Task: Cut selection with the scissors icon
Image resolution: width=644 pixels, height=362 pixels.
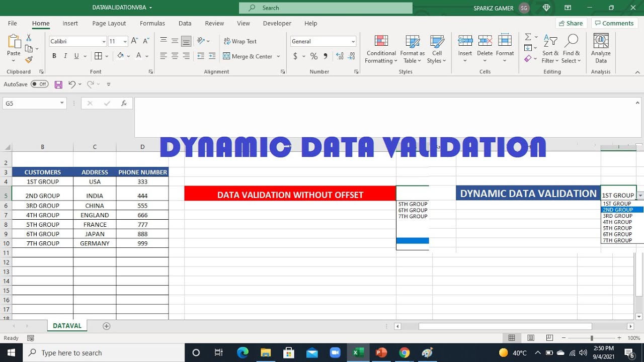Action: (29, 38)
